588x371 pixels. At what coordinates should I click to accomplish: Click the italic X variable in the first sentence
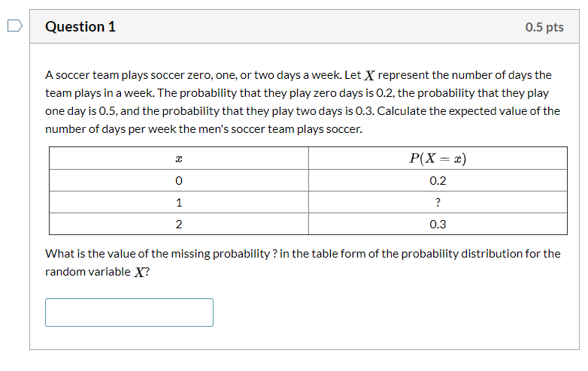click(369, 75)
